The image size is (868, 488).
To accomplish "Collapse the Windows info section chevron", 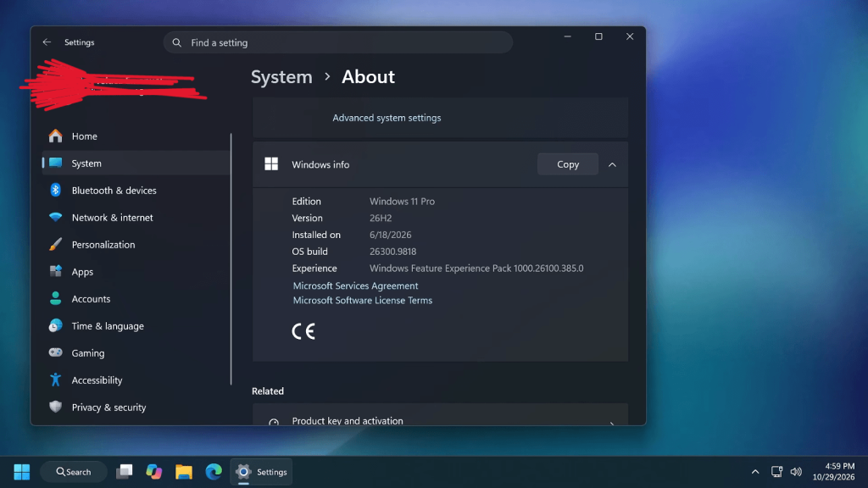I will click(612, 164).
